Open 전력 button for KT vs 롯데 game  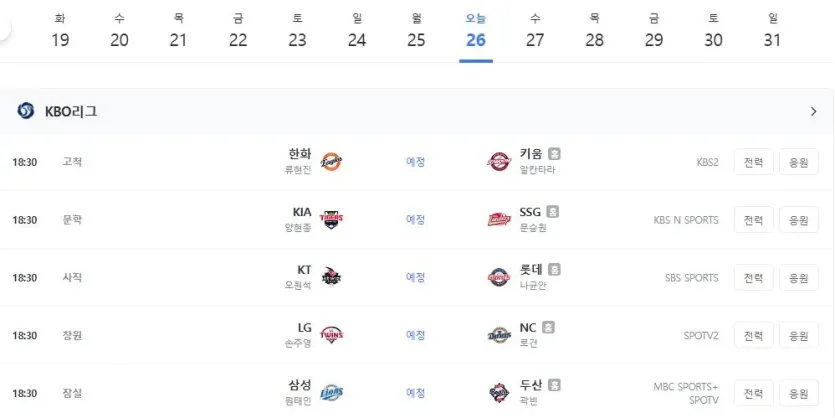pos(754,277)
